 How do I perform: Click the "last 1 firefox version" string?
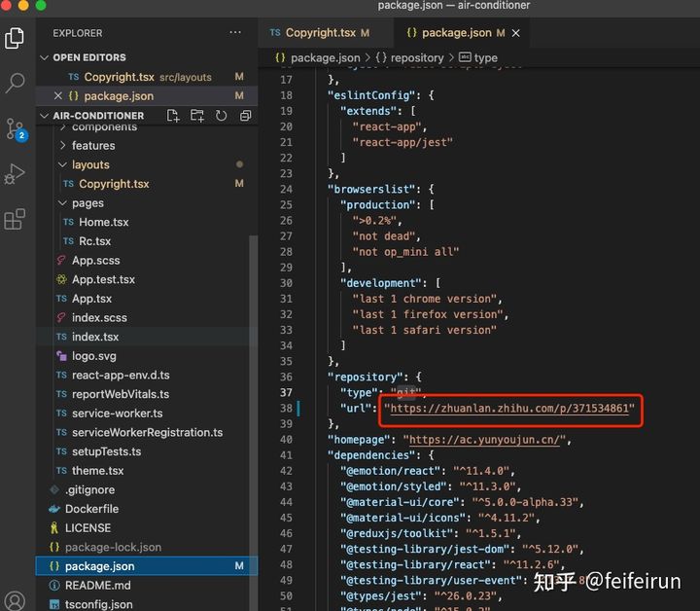point(428,314)
